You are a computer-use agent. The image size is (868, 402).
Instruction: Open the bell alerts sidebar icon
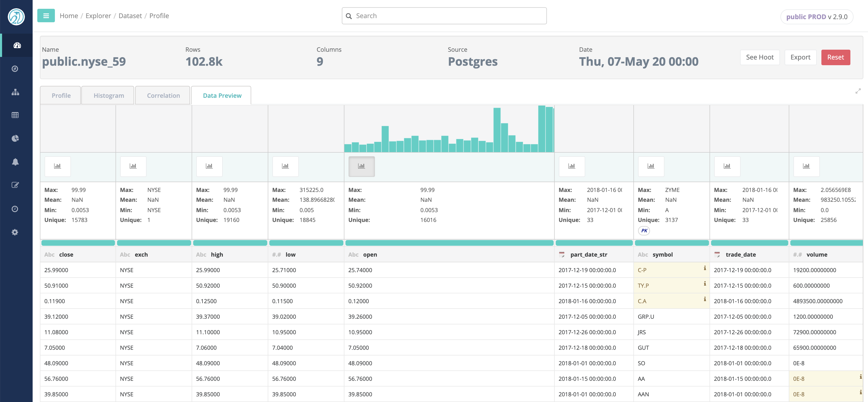pos(15,162)
